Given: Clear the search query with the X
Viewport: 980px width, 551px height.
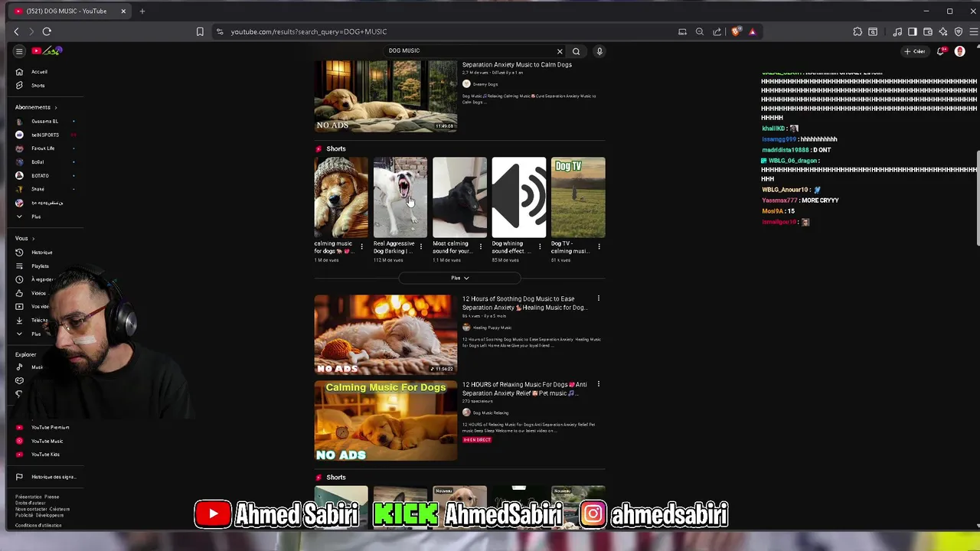Looking at the screenshot, I should [560, 51].
